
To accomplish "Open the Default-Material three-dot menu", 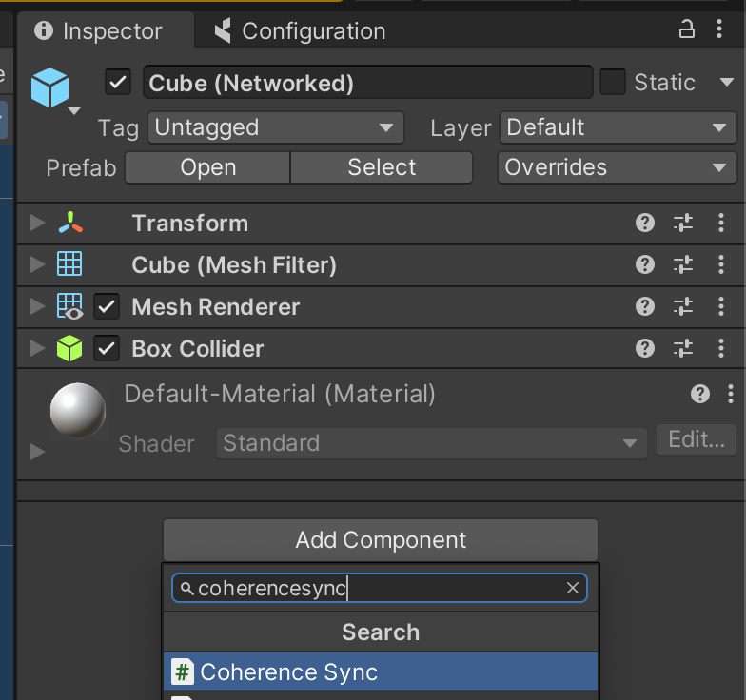I will pyautogui.click(x=730, y=394).
